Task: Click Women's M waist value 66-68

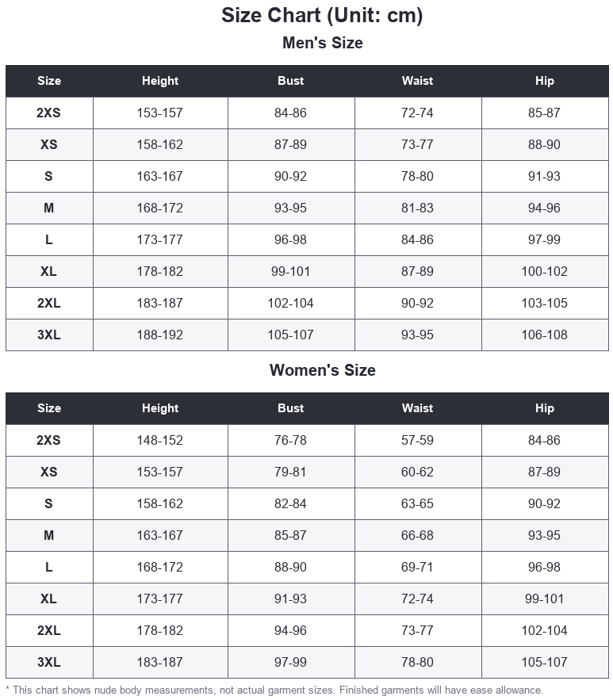Action: (x=417, y=535)
